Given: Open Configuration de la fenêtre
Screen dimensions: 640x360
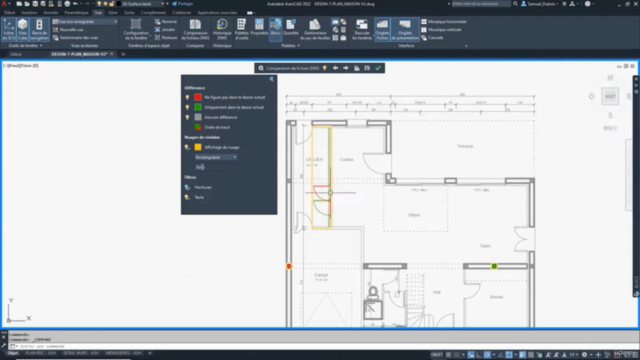Looking at the screenshot, I should click(136, 30).
